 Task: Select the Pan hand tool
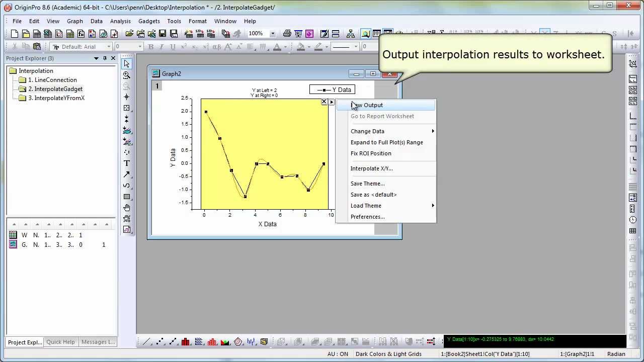tap(127, 208)
